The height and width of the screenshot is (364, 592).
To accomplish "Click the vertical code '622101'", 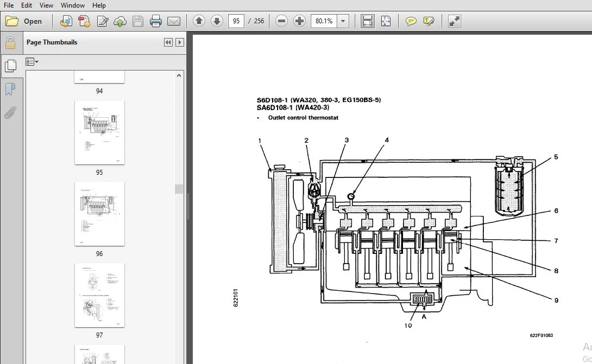I will coord(236,298).
